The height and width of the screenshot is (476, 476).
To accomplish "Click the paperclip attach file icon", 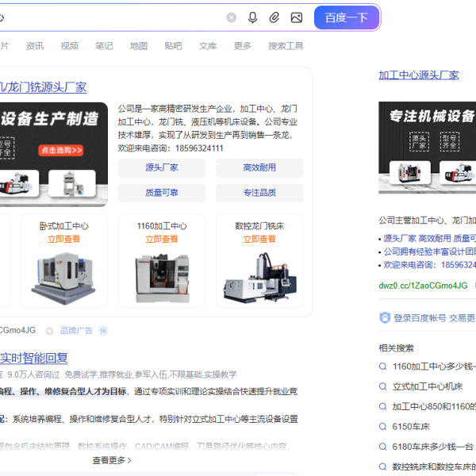I will 274,17.
